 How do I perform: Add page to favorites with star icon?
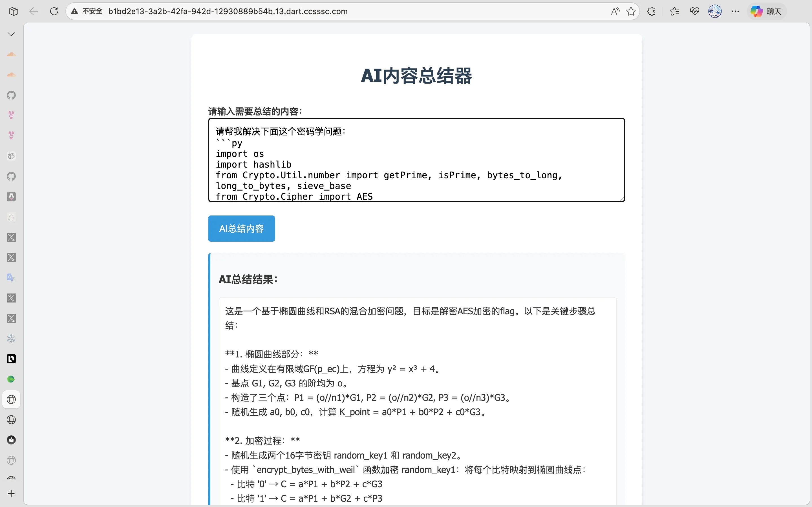point(631,11)
